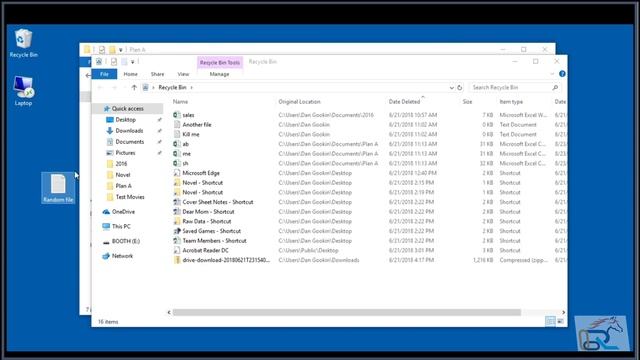
Task: Open the 2016 folder in sidebar
Action: [x=121, y=164]
